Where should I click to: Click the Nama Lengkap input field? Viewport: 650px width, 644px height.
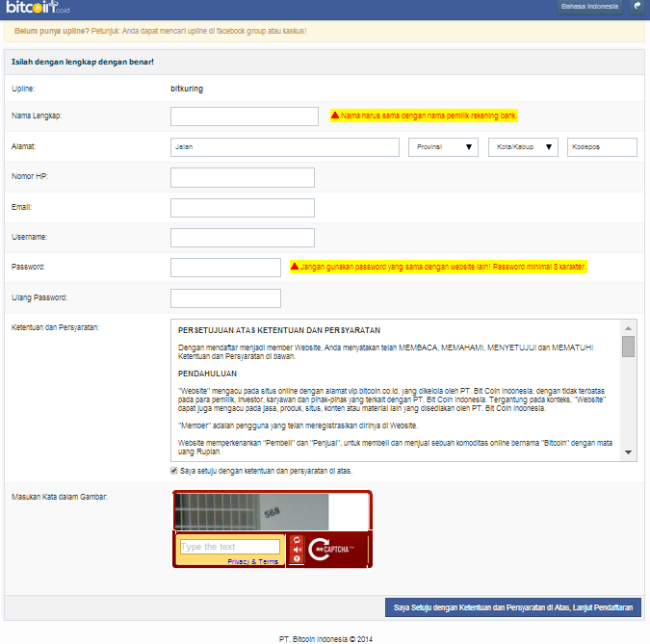click(x=245, y=116)
